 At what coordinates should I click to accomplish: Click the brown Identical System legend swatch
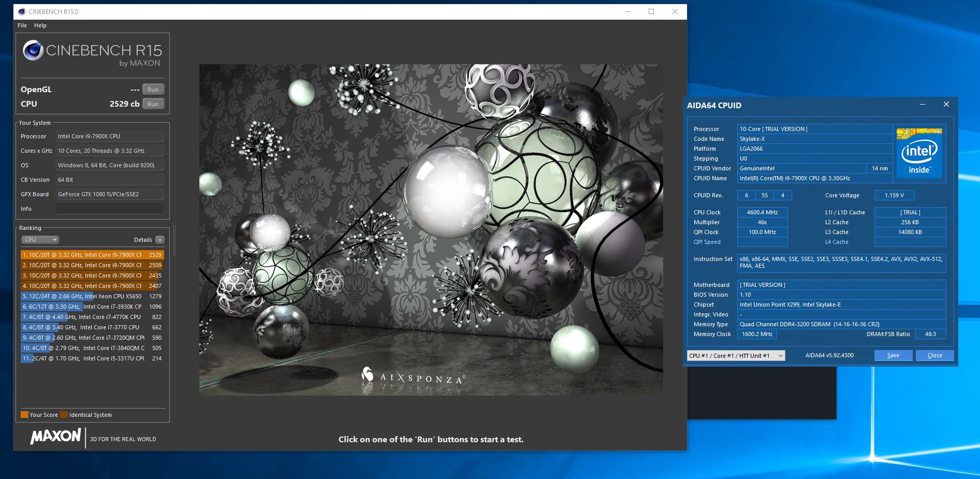point(64,415)
